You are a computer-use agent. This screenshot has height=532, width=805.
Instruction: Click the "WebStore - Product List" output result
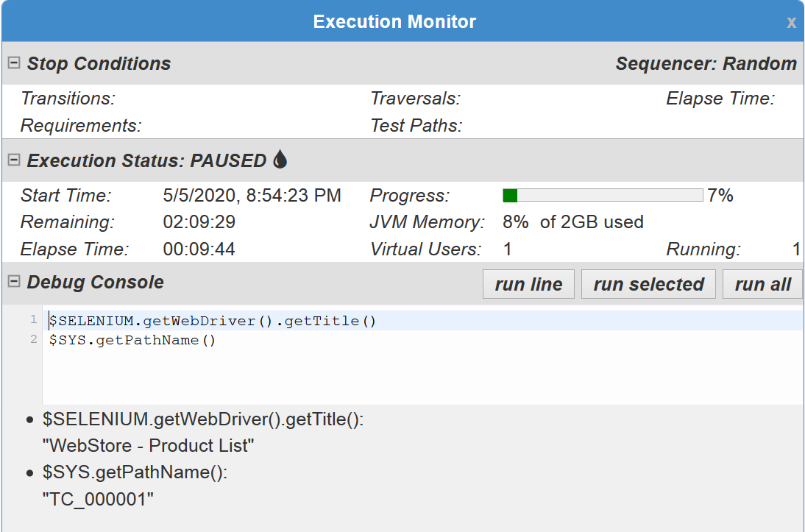(x=149, y=446)
